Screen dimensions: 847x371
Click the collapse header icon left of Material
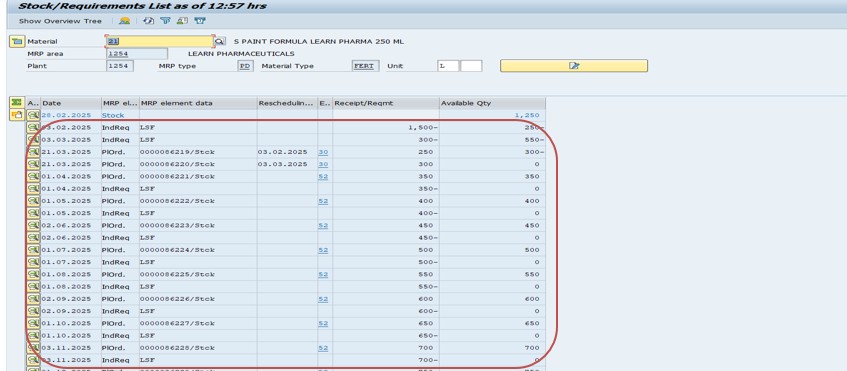pyautogui.click(x=17, y=42)
